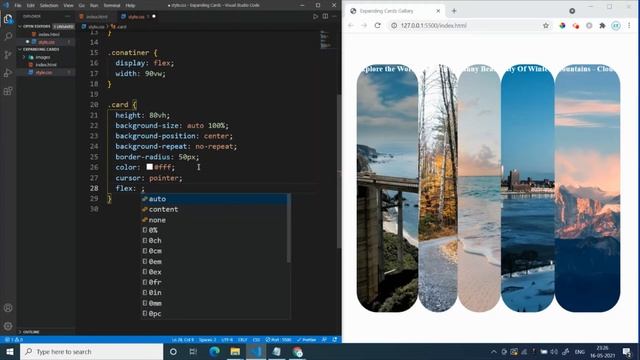The image size is (640, 360).
Task: Open the Search view in activity bar
Action: pos(8,37)
